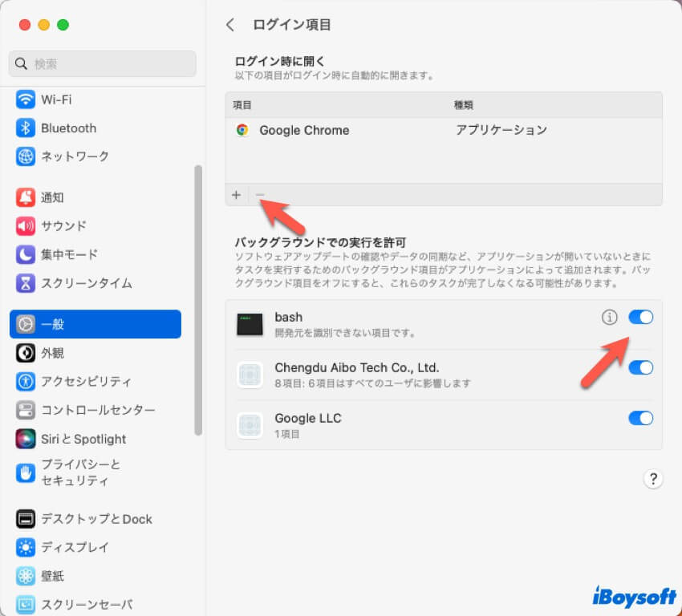
Task: Go to サウンド label in sidebar
Action: click(63, 226)
